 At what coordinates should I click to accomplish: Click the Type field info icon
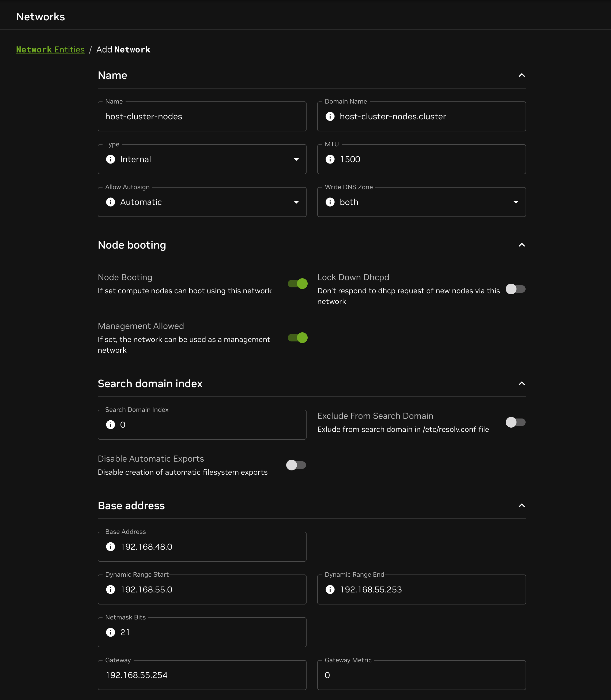(111, 159)
